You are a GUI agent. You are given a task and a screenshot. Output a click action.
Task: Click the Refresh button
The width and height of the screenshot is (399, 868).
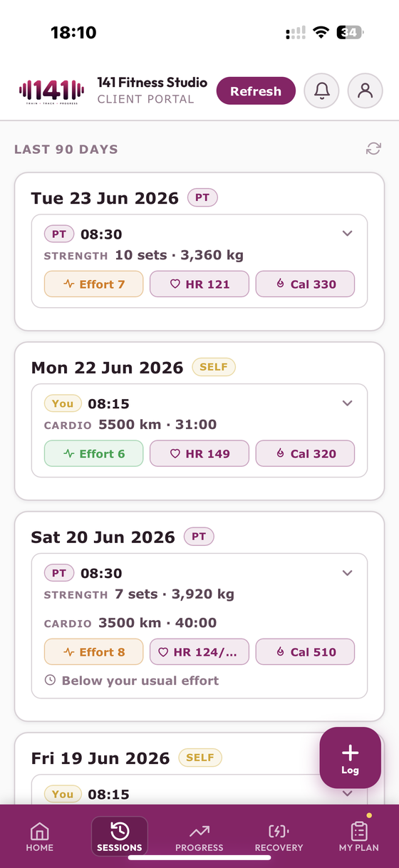point(256,91)
